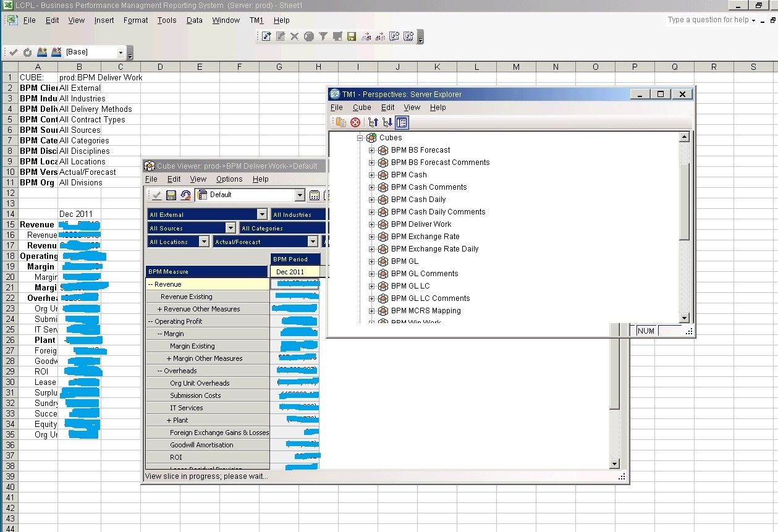Click the All Categories title dimension
778x532 pixels.
point(282,228)
